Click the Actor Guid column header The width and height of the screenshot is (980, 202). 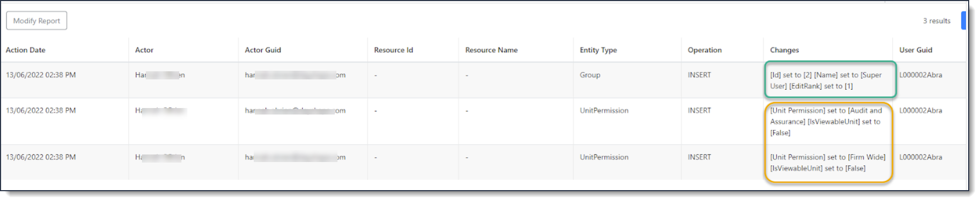click(x=263, y=50)
